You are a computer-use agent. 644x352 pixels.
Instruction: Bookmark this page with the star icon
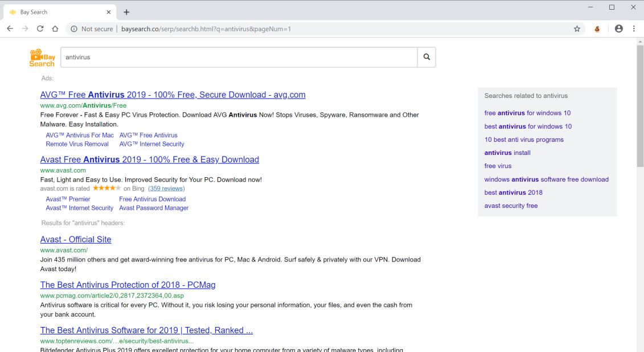(577, 28)
